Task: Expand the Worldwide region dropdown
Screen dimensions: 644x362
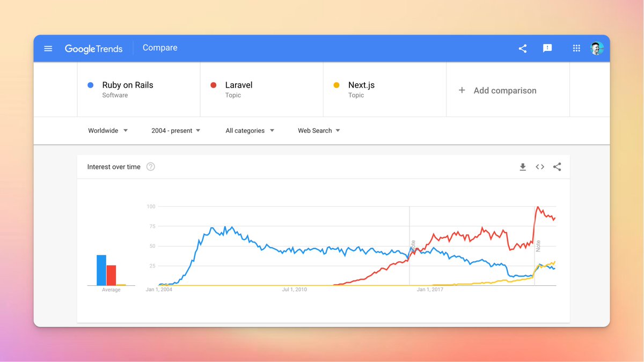Action: 108,130
